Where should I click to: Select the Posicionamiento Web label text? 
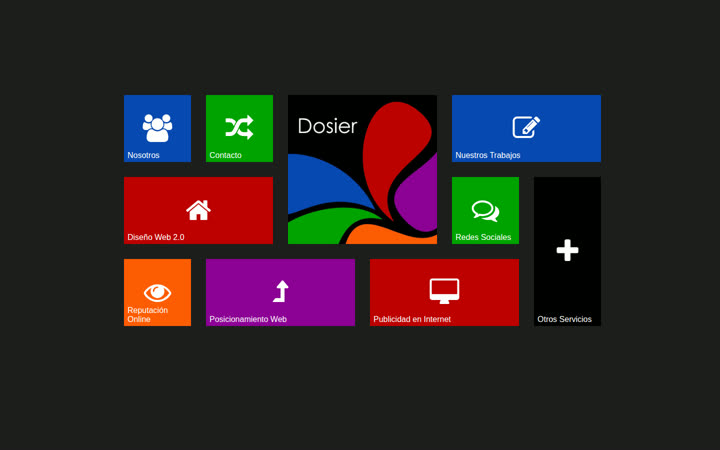click(x=248, y=319)
